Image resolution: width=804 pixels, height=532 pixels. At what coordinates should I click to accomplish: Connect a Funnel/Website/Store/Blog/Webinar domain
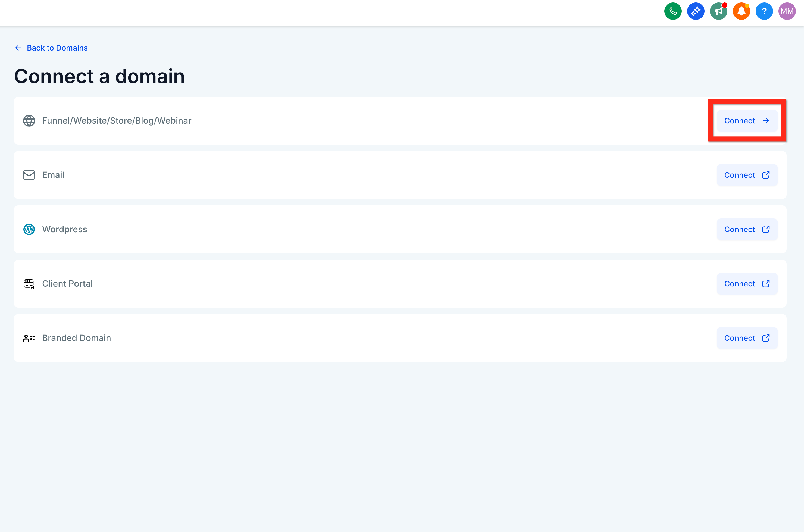click(747, 121)
